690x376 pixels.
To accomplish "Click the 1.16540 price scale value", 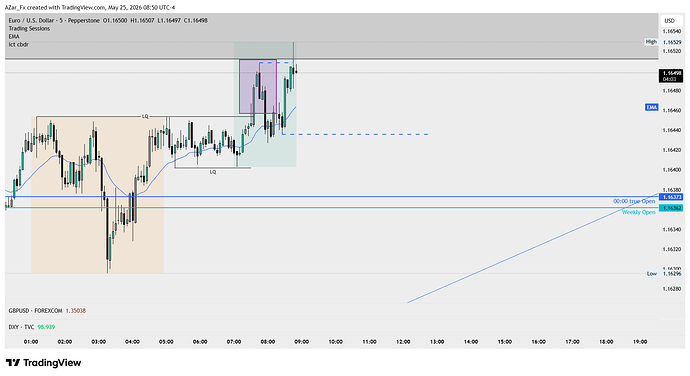I will (x=672, y=31).
